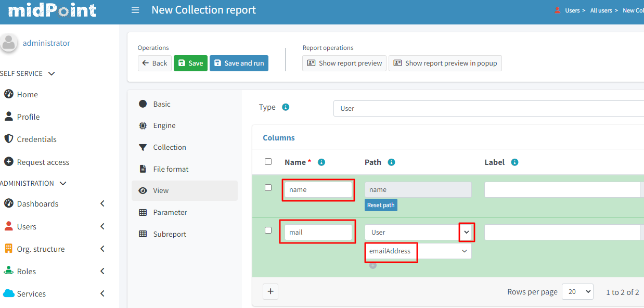Image resolution: width=644 pixels, height=308 pixels.
Task: Click the info icon beside Path column
Action: (x=391, y=162)
